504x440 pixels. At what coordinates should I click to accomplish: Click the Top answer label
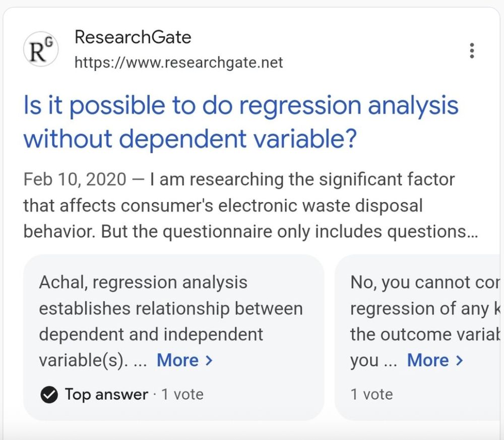(106, 394)
